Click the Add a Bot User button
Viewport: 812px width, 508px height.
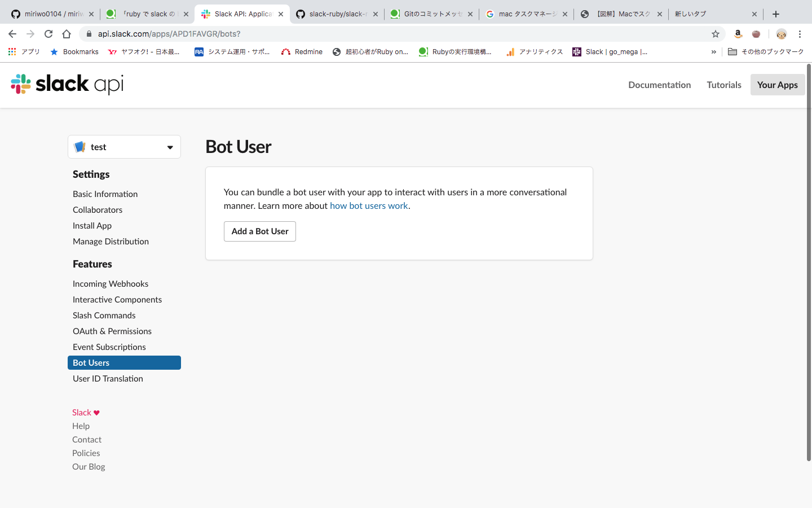(x=260, y=231)
